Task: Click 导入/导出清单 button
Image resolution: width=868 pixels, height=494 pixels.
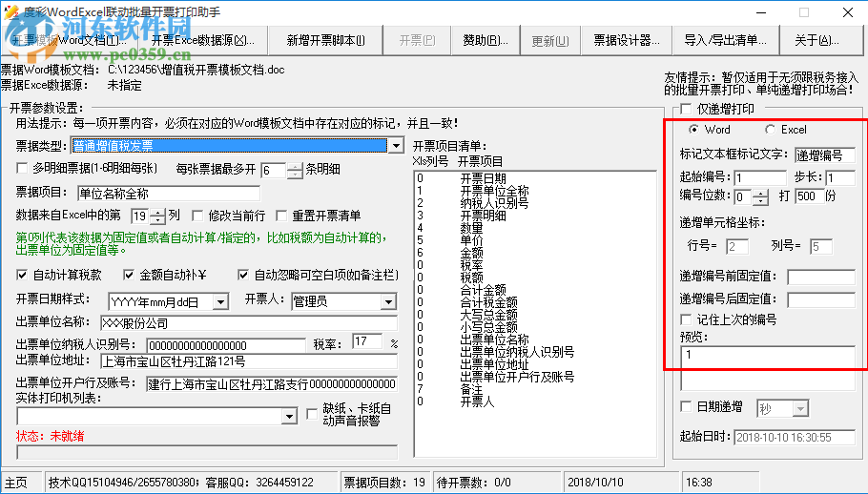Action: pos(725,40)
